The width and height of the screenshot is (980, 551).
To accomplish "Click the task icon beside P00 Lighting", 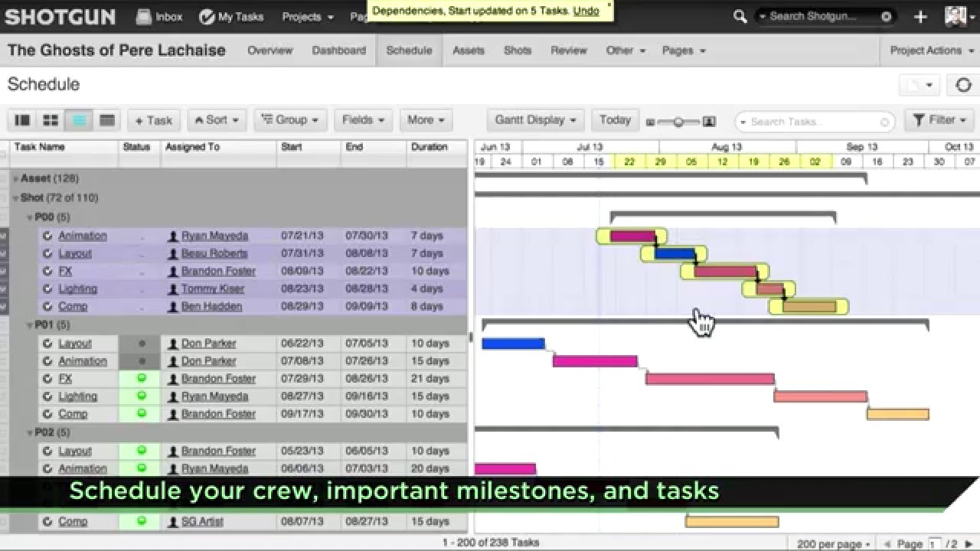I will point(47,289).
